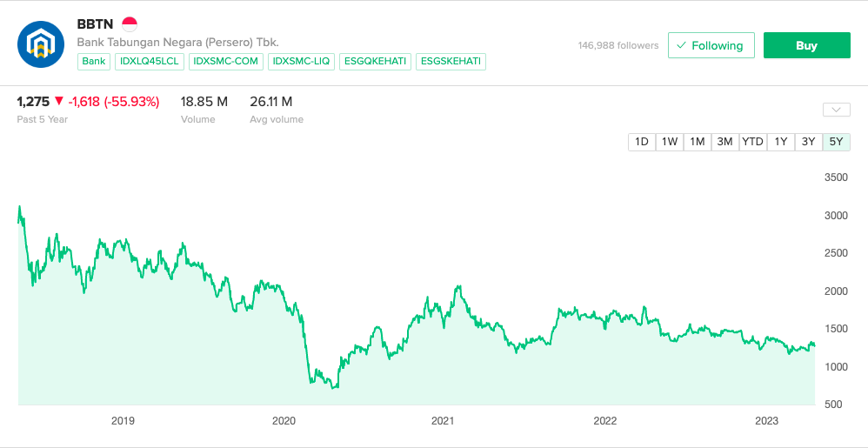Open the IDXLQ45LCL index tag
The image size is (868, 448).
click(150, 62)
